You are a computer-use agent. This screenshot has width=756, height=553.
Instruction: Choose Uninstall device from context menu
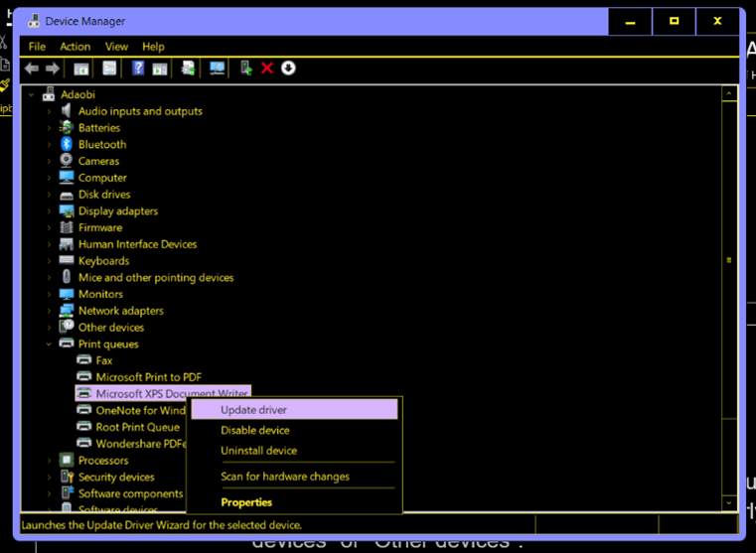tap(294, 451)
